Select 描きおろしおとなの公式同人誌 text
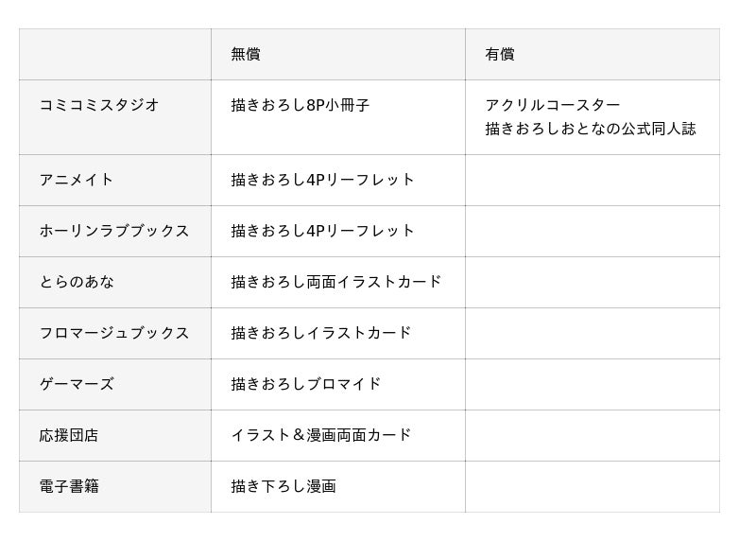 [591, 129]
